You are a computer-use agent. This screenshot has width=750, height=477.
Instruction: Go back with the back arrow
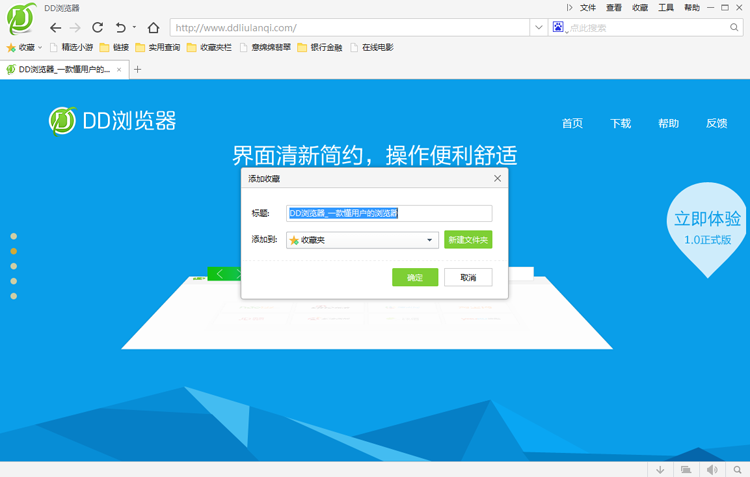[55, 28]
